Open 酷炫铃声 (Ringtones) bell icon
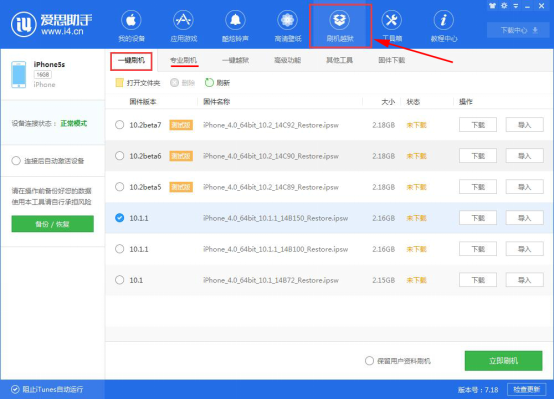 (x=235, y=20)
